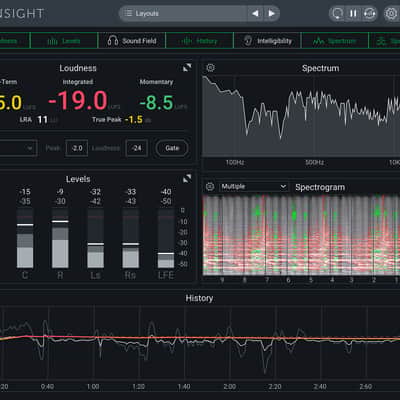Click the 2:00 mark on History timeline

coord(229,387)
